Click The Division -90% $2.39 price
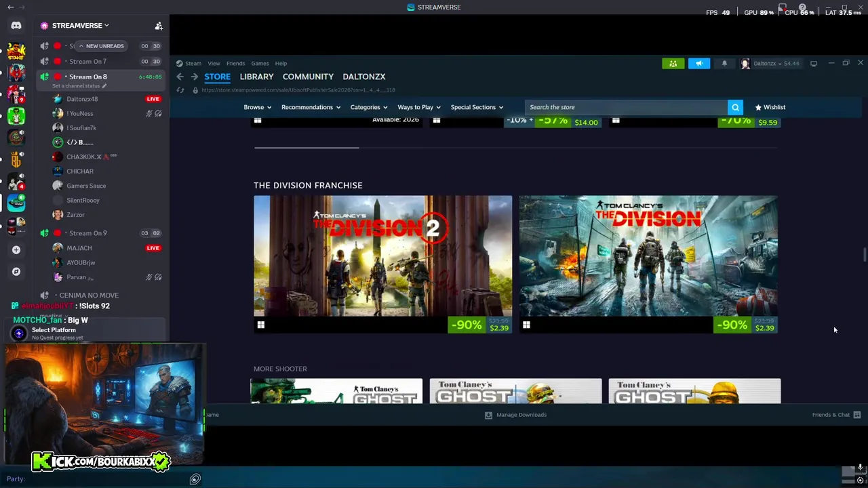 (x=746, y=325)
